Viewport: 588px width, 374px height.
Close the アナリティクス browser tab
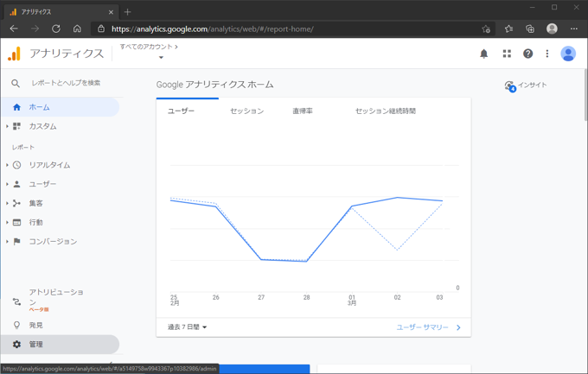pyautogui.click(x=111, y=12)
